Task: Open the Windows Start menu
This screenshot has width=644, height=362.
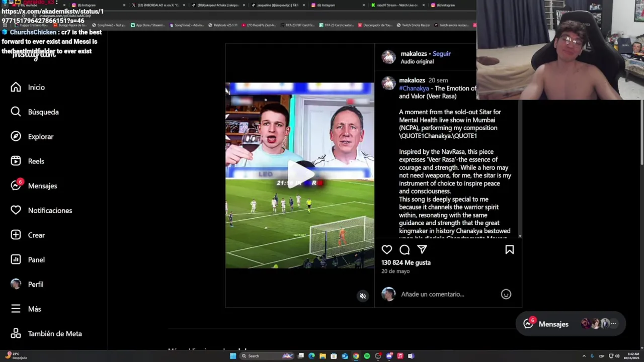Action: 233,356
